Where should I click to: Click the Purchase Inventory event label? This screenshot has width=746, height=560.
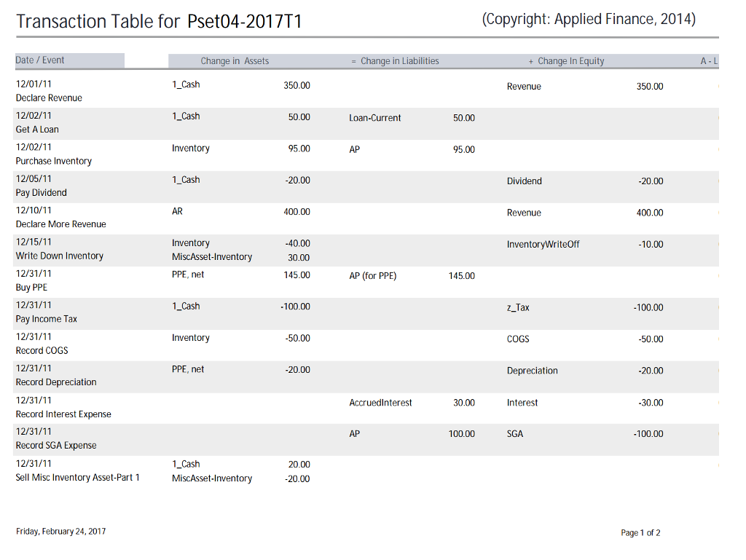point(54,161)
